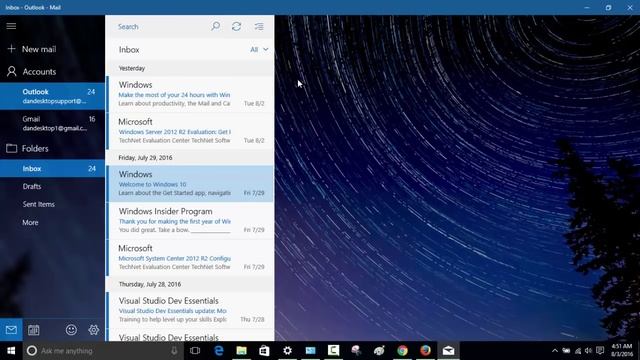Open Mail settings gear icon
640x360 pixels.
[x=93, y=330]
